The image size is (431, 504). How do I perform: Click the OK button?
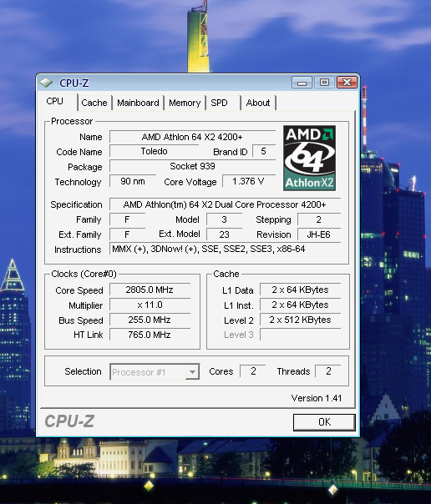324,422
